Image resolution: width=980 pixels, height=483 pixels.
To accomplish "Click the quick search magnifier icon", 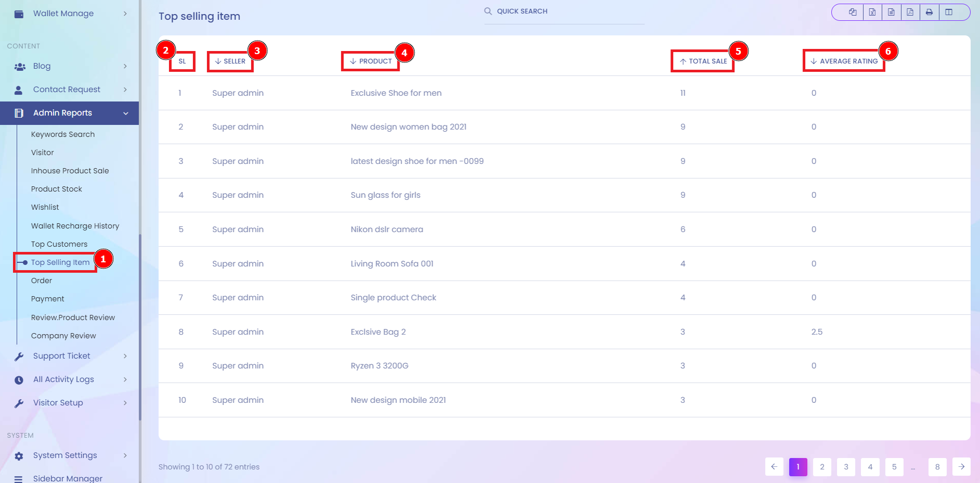I will click(x=488, y=11).
